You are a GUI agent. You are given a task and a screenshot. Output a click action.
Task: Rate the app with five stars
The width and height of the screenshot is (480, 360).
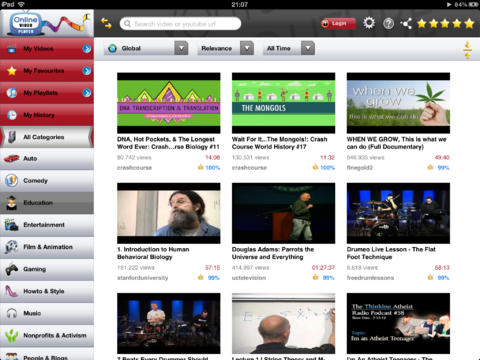click(x=445, y=23)
